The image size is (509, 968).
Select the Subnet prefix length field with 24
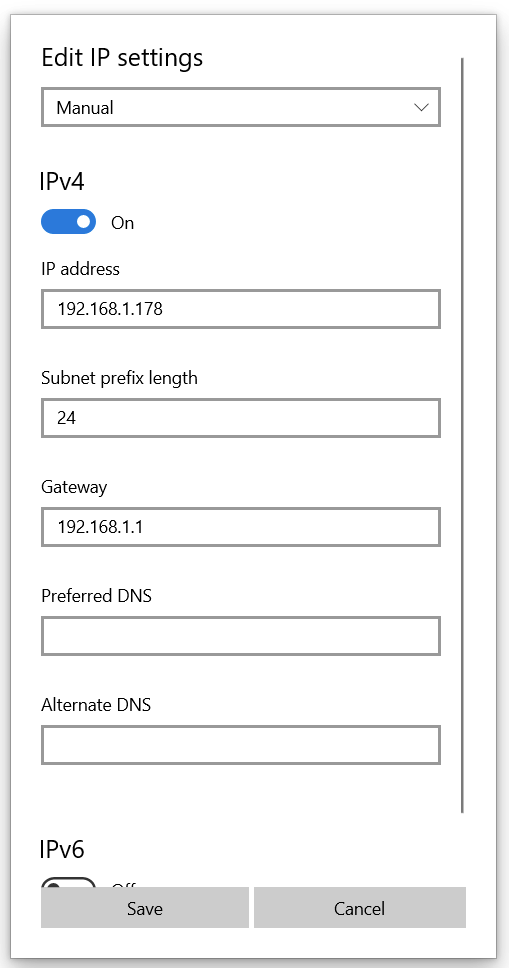click(241, 418)
